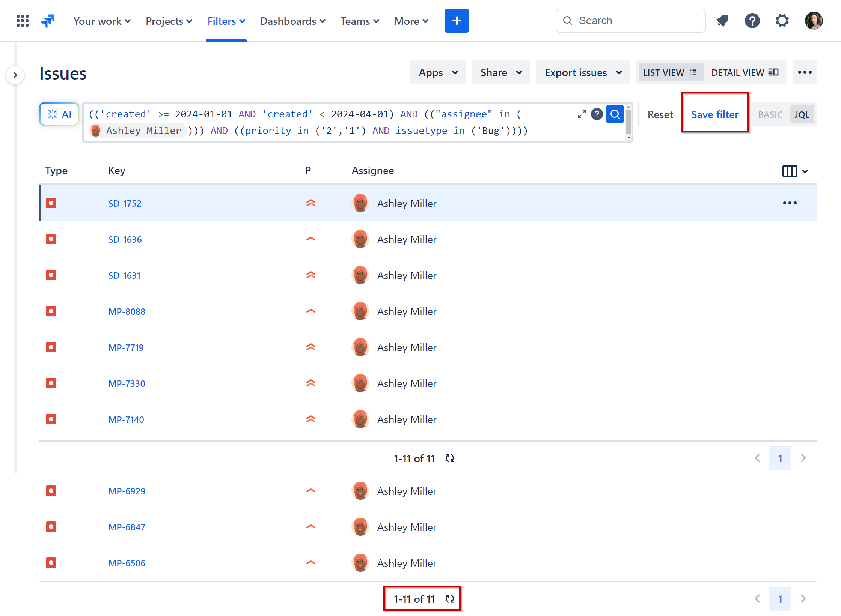Refresh issue results with the refresh icon
The width and height of the screenshot is (841, 616).
click(x=449, y=458)
